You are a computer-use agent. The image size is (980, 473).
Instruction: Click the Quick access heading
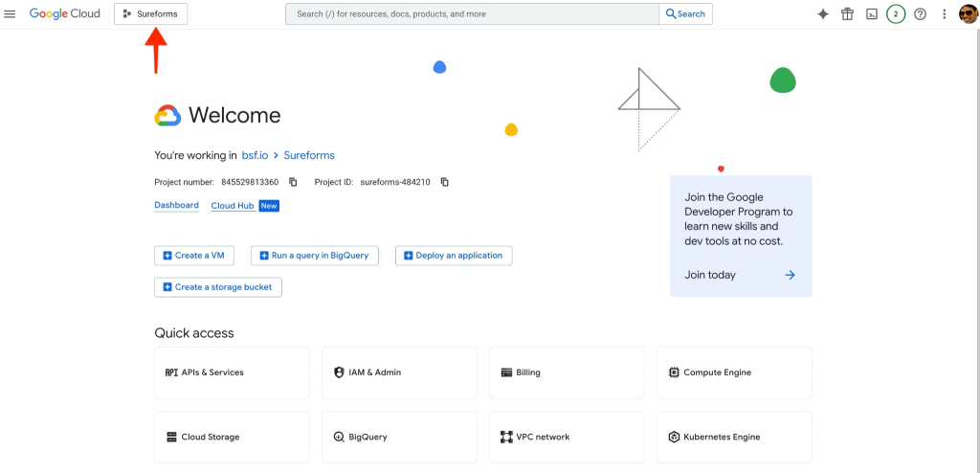click(194, 333)
